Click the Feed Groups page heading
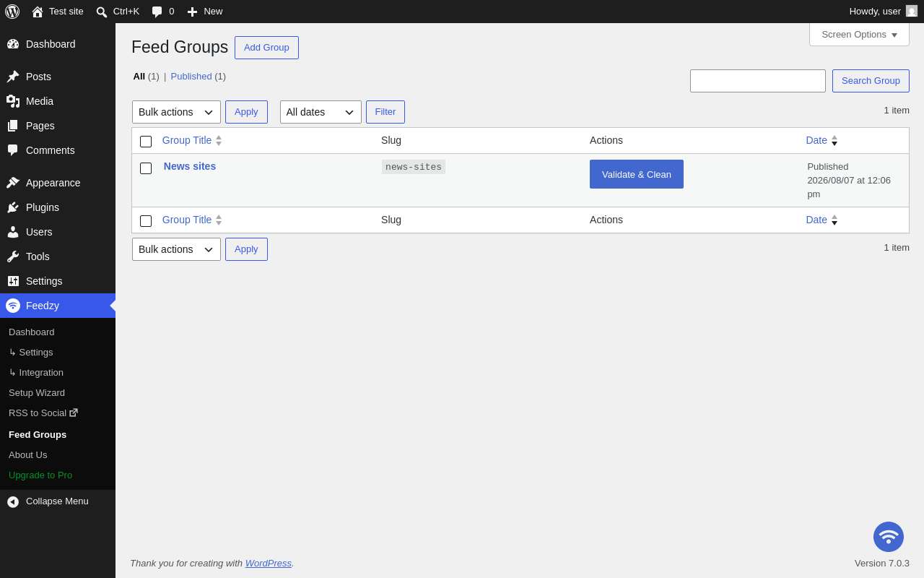 pyautogui.click(x=180, y=47)
